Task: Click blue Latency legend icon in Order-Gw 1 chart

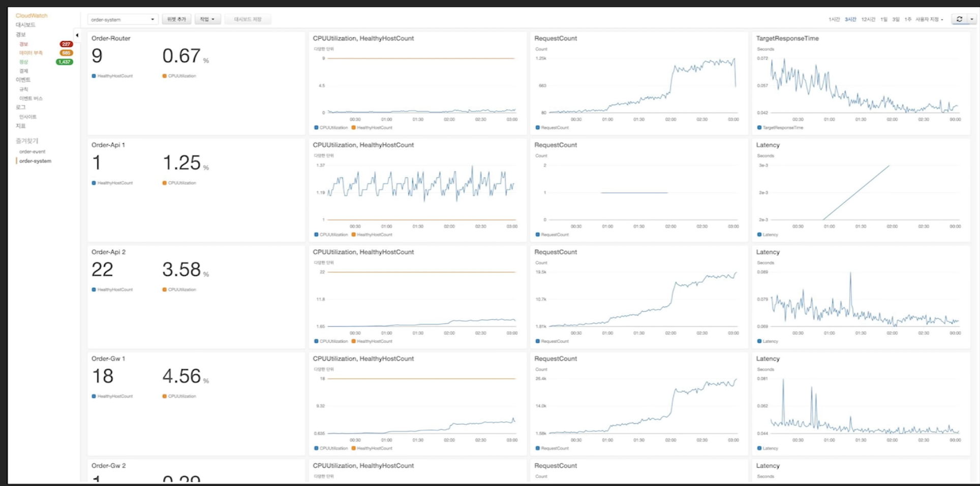Action: [759, 448]
